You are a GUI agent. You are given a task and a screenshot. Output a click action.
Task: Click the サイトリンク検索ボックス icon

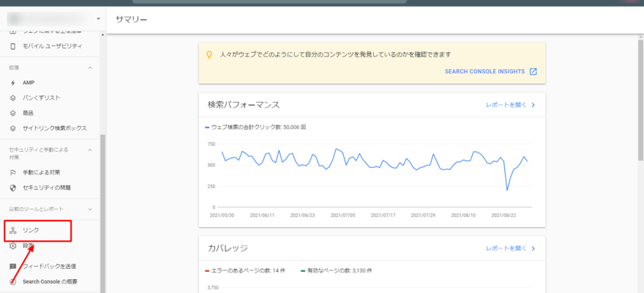pos(13,128)
